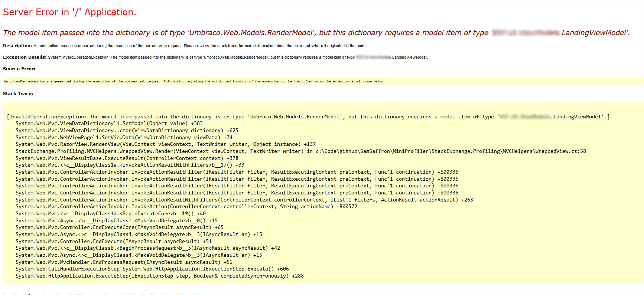644x295 pixels.
Task: Click the 'Description:' label
Action: [x=17, y=46]
